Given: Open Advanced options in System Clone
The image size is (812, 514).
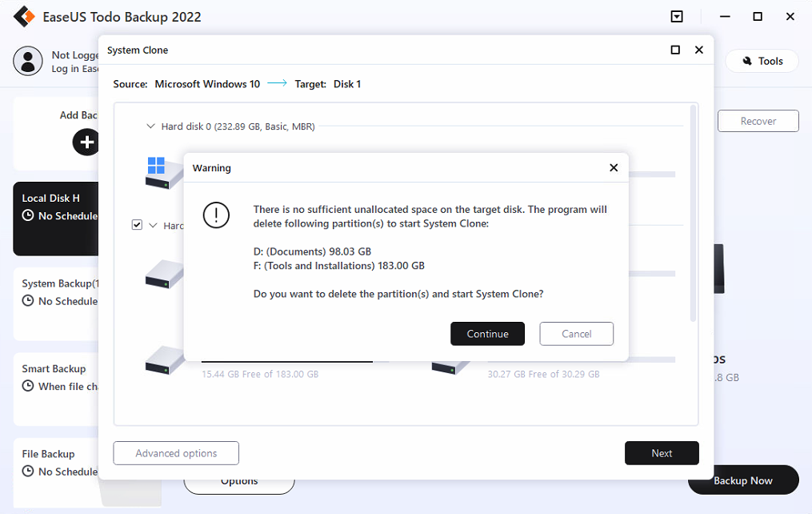Looking at the screenshot, I should coord(176,453).
